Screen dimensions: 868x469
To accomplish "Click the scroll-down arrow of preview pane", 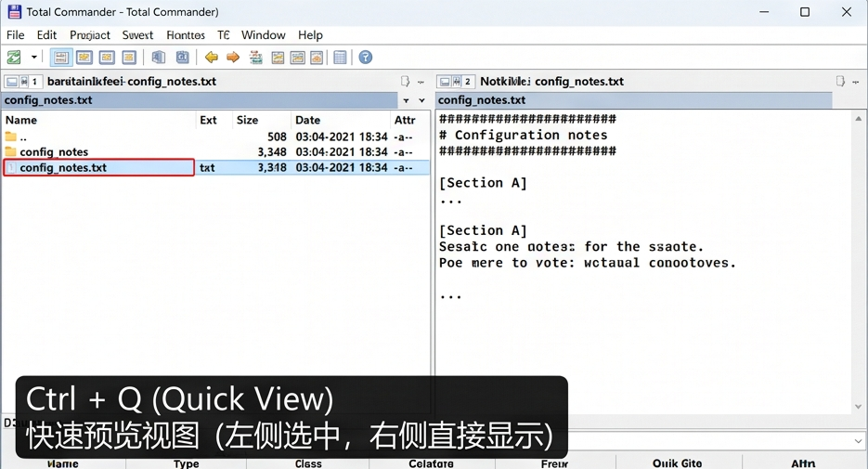I will pos(859,407).
